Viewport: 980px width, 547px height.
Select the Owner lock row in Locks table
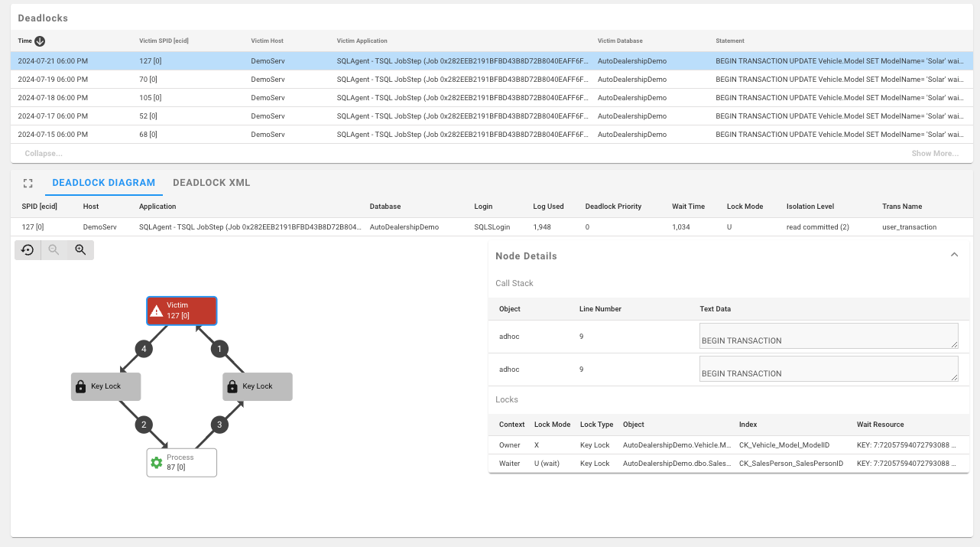(x=688, y=444)
